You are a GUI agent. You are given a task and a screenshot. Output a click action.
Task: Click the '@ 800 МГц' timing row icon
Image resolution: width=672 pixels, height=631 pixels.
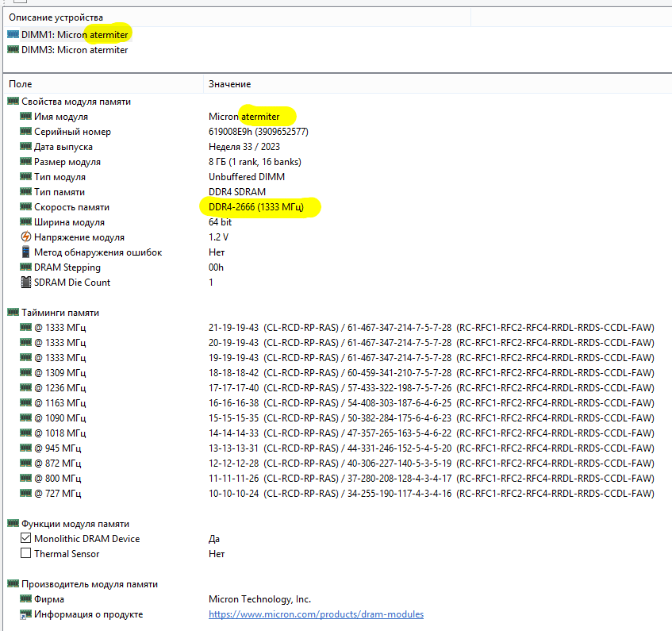click(x=25, y=478)
